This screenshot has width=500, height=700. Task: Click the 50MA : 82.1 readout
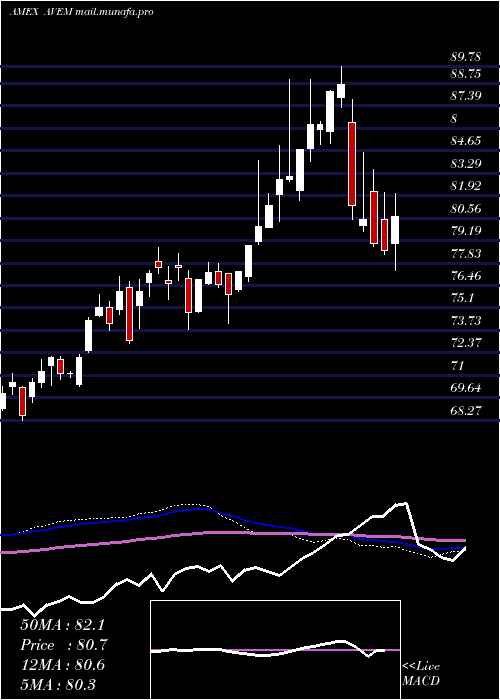pyautogui.click(x=63, y=625)
